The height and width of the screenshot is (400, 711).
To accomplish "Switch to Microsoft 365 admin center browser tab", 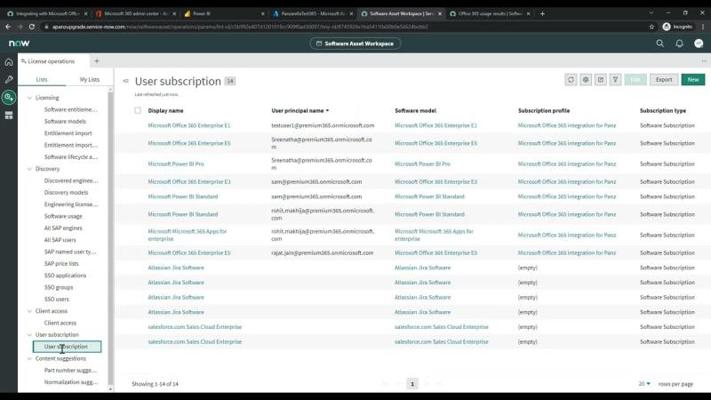I will coord(136,14).
